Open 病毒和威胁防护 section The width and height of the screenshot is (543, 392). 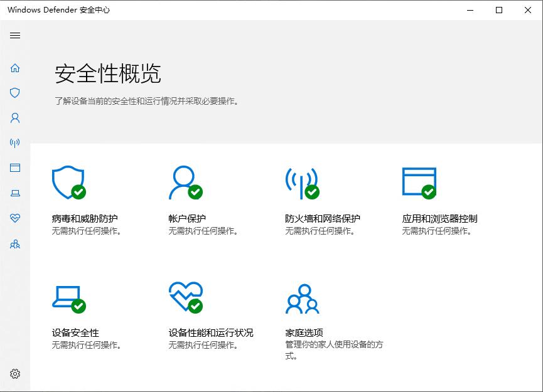click(85, 218)
